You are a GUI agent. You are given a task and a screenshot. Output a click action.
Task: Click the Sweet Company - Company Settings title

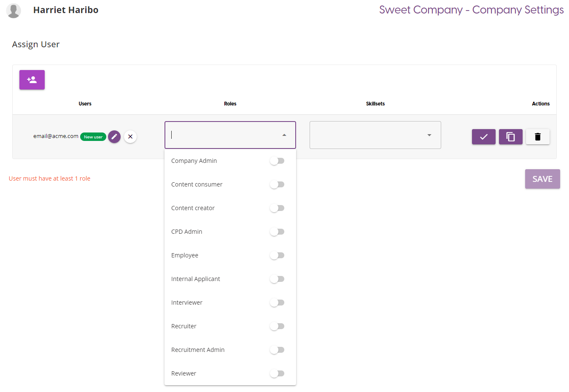[x=471, y=10]
